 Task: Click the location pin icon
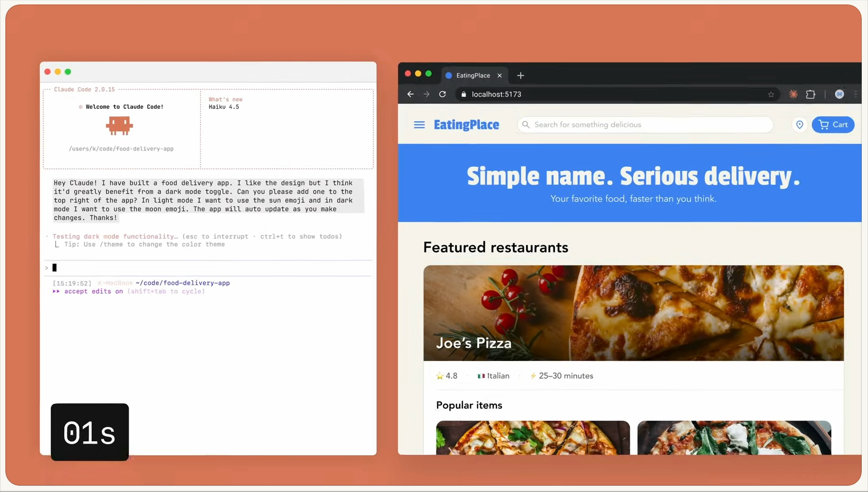799,125
